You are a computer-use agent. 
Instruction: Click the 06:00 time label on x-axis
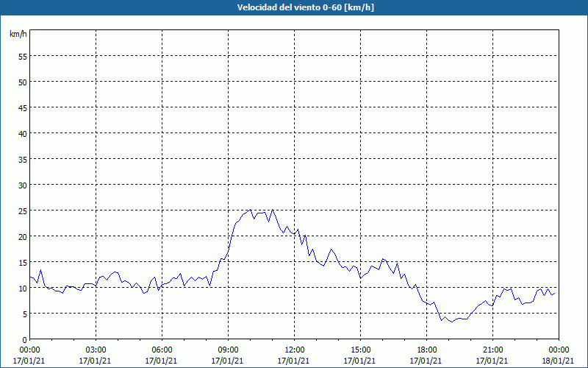click(162, 350)
